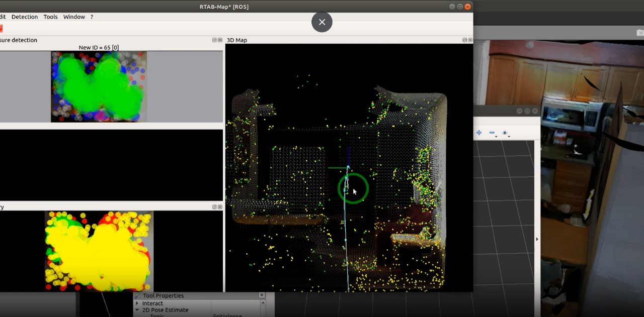This screenshot has height=317, width=644.
Task: Open the Window menu
Action: click(74, 17)
